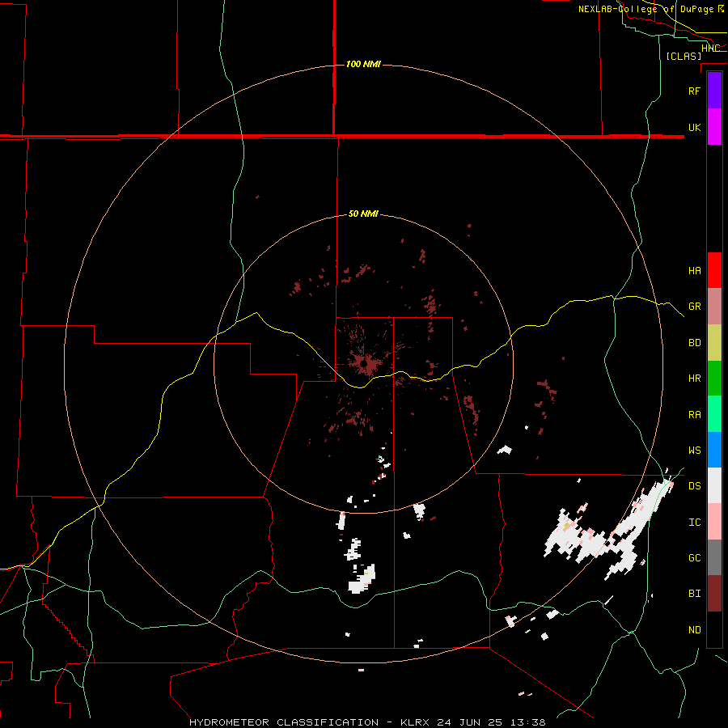Click the RA legend label
728x728 pixels.
point(694,415)
